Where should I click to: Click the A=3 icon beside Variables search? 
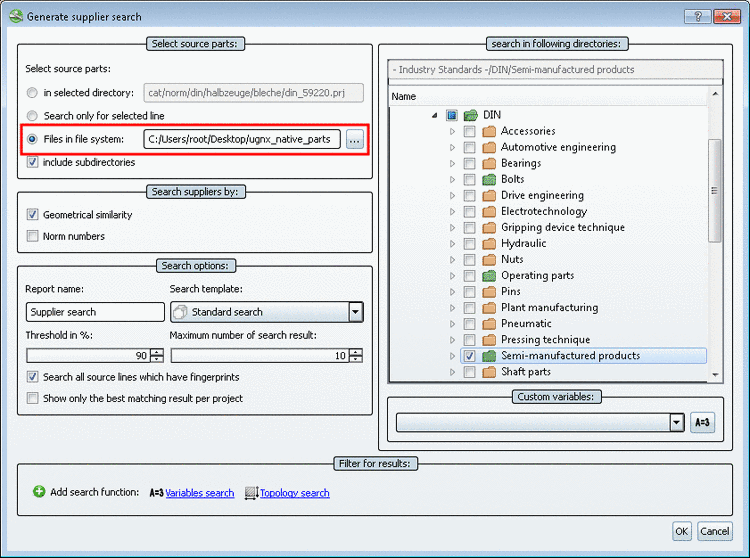pos(156,492)
